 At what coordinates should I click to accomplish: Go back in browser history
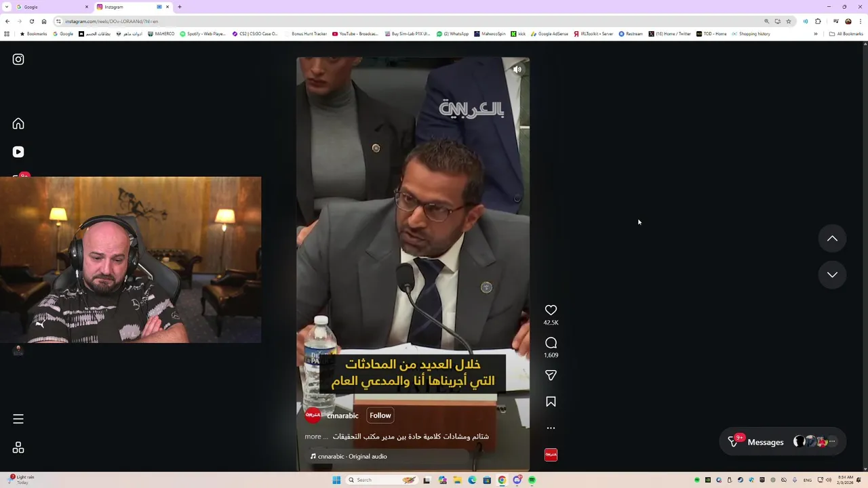(x=7, y=21)
